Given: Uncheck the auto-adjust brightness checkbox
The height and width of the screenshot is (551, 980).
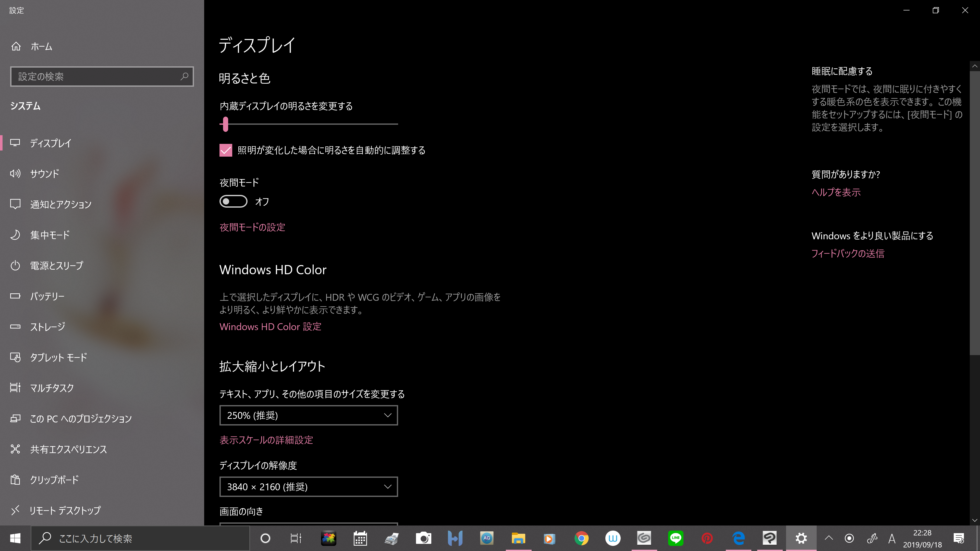Looking at the screenshot, I should (x=226, y=150).
